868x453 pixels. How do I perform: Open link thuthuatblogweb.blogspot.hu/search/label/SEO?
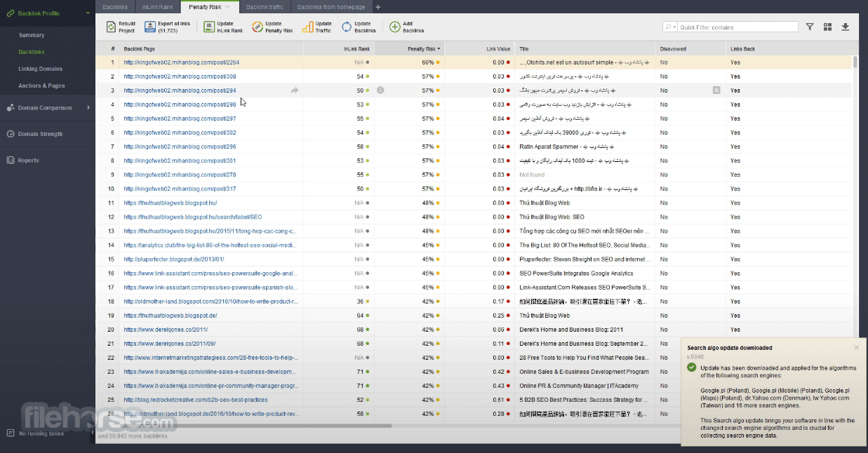(193, 217)
